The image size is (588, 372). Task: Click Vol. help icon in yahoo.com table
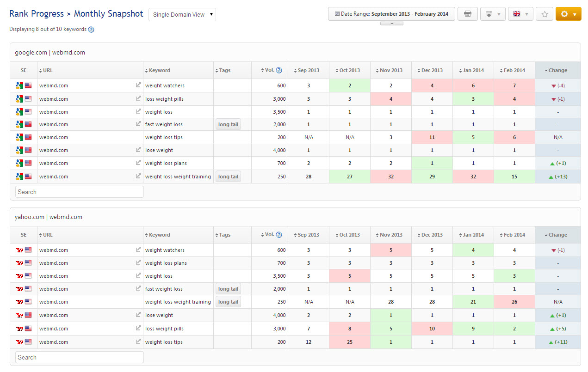coord(279,235)
